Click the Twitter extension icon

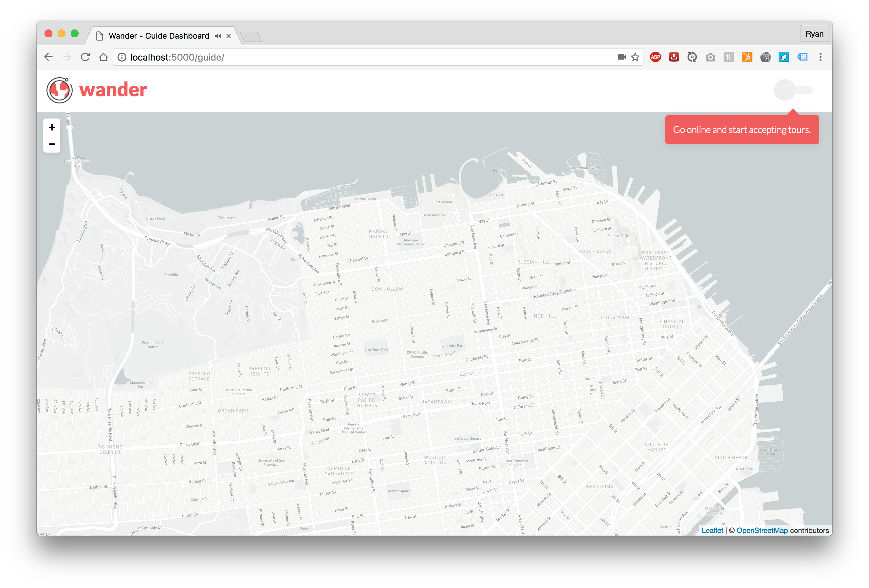[x=784, y=57]
